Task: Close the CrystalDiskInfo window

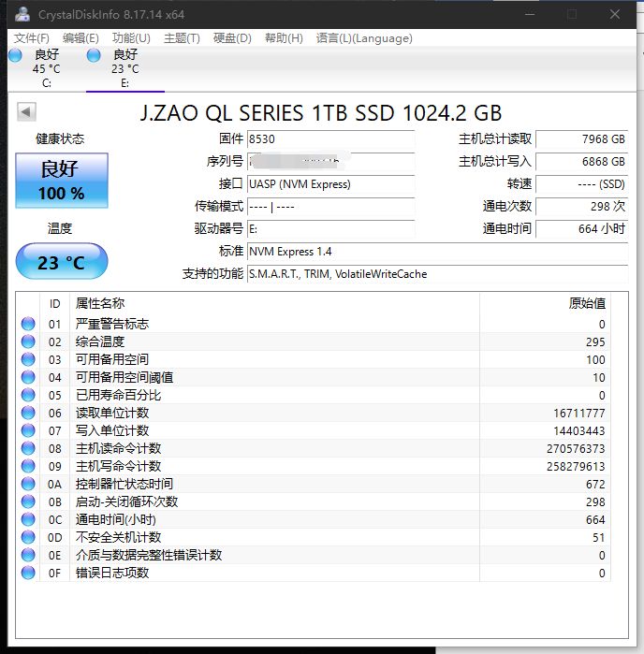Action: [614, 14]
